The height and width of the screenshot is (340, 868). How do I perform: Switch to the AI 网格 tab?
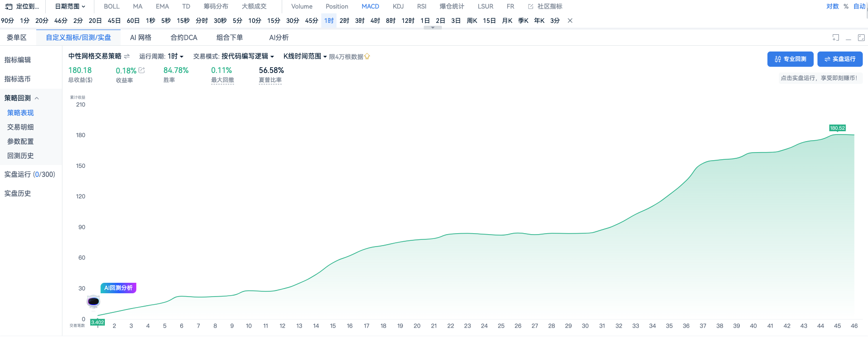pos(141,38)
